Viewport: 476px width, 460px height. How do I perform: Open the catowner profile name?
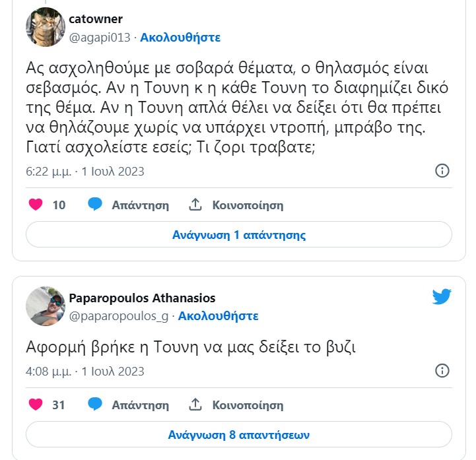96,19
